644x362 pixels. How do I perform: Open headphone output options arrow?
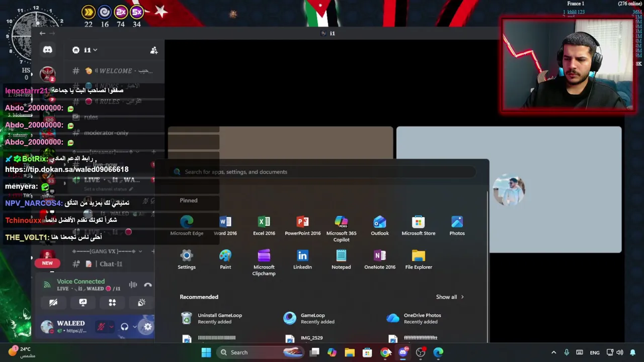[135, 327]
